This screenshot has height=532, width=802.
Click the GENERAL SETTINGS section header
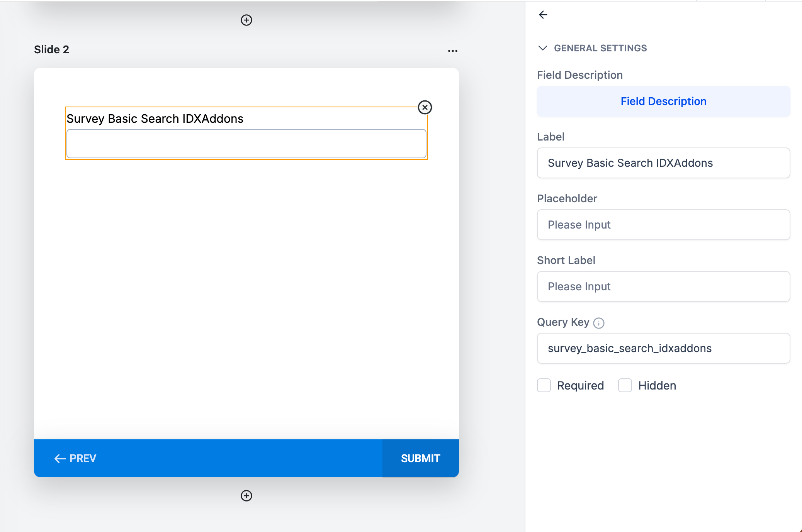tap(600, 48)
